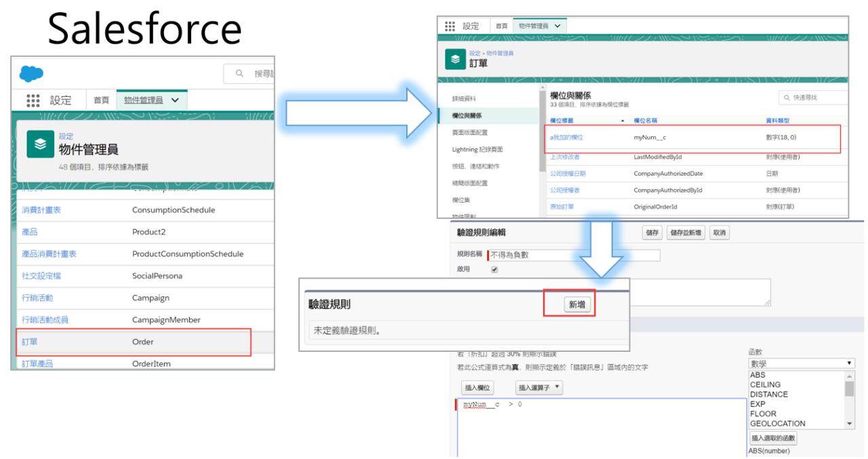This screenshot has height=459, width=868.
Task: Click the 物件管理員 layers icon
Action: click(41, 144)
